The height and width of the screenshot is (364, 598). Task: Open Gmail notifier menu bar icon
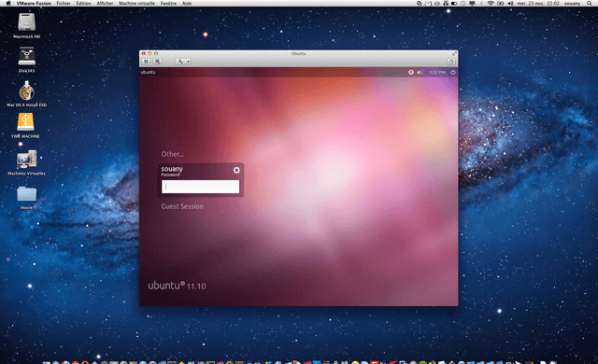[428, 3]
